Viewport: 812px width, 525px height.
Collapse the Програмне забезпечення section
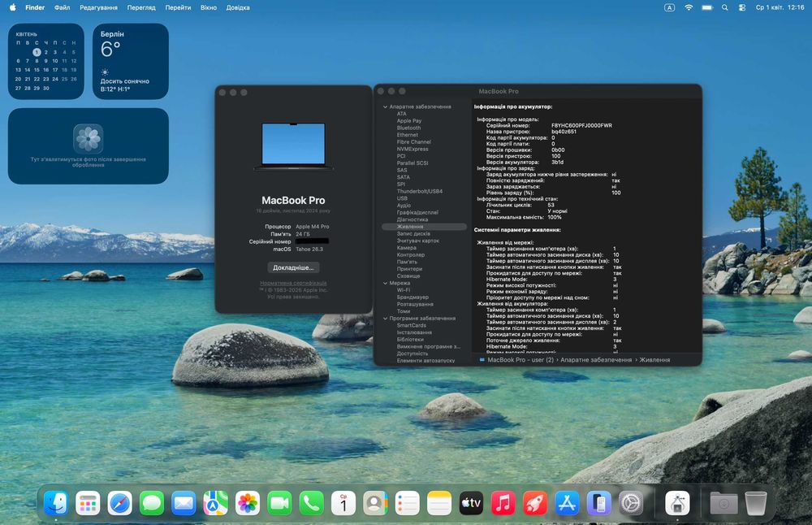coord(385,319)
